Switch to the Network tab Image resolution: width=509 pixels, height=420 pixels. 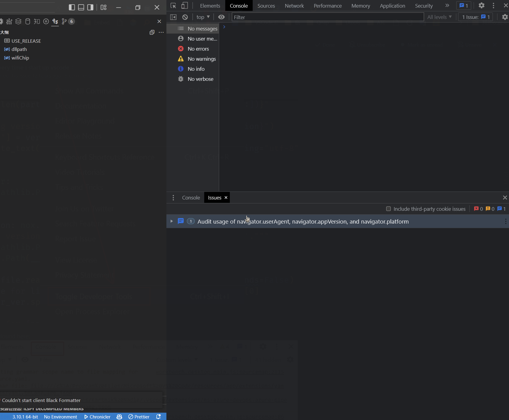click(x=294, y=6)
